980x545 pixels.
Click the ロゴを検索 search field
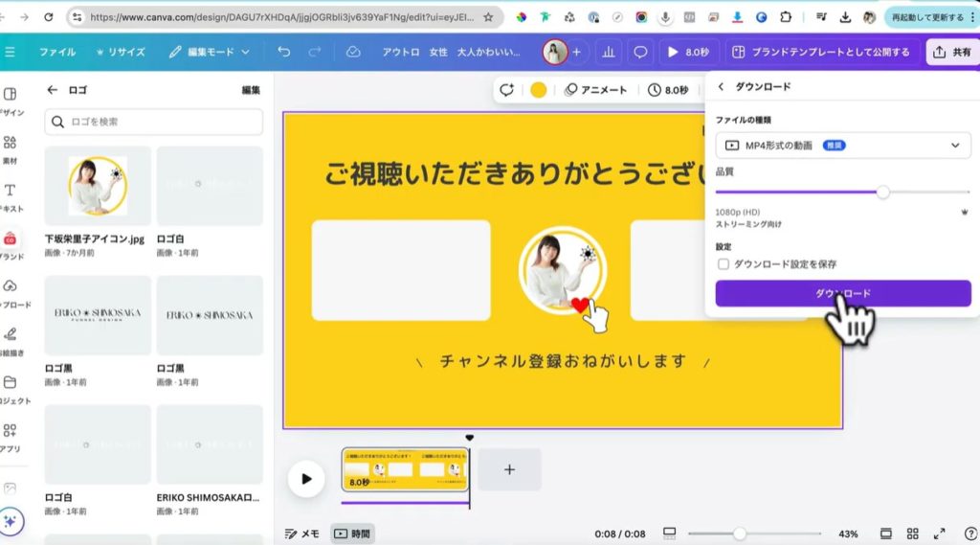153,122
